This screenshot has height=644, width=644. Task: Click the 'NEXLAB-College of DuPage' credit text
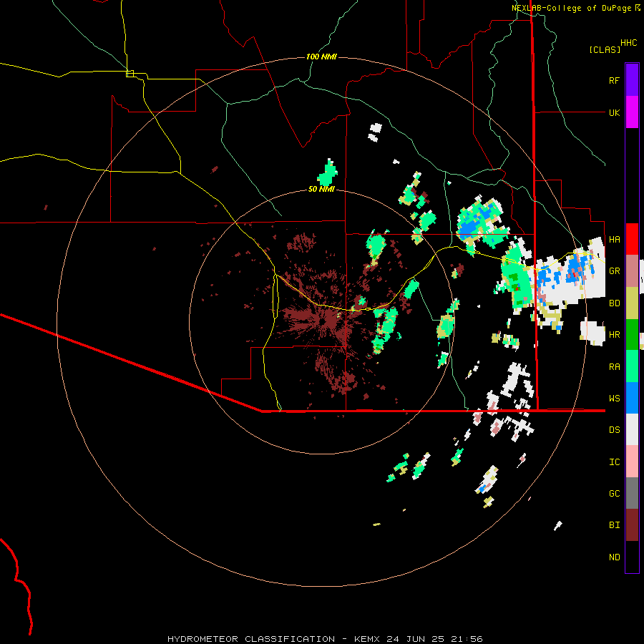(571, 8)
